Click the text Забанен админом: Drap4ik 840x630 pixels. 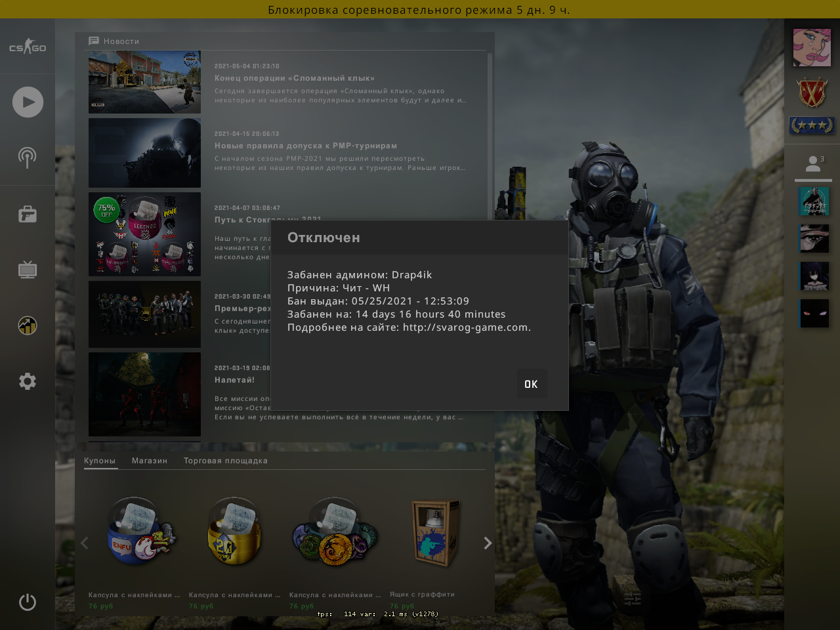click(x=360, y=275)
